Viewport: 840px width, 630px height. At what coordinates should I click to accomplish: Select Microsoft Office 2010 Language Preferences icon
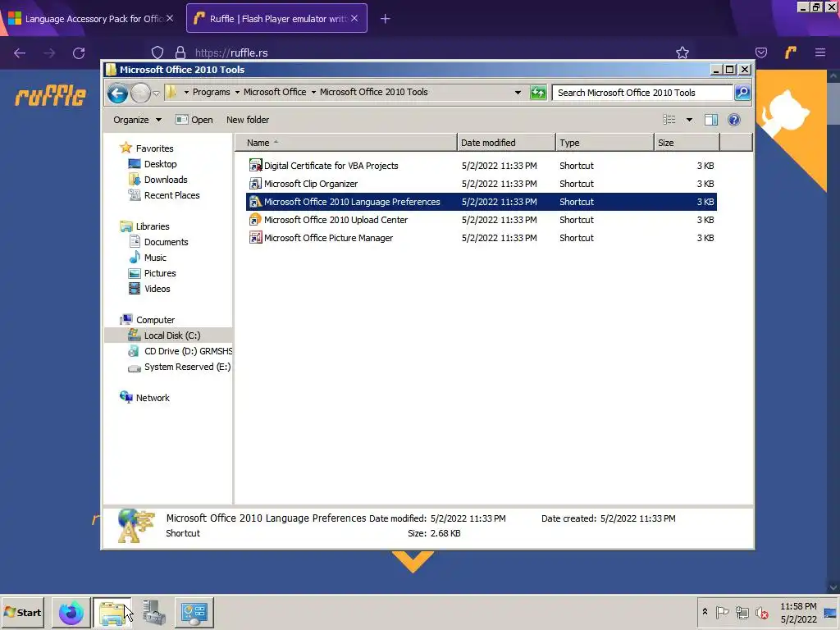pyautogui.click(x=256, y=202)
